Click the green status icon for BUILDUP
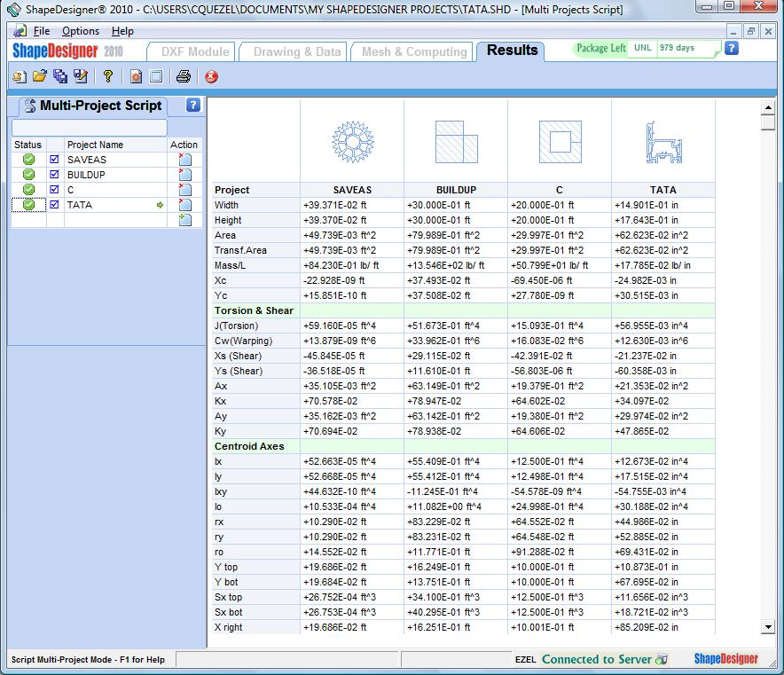The height and width of the screenshot is (675, 784). click(x=29, y=175)
